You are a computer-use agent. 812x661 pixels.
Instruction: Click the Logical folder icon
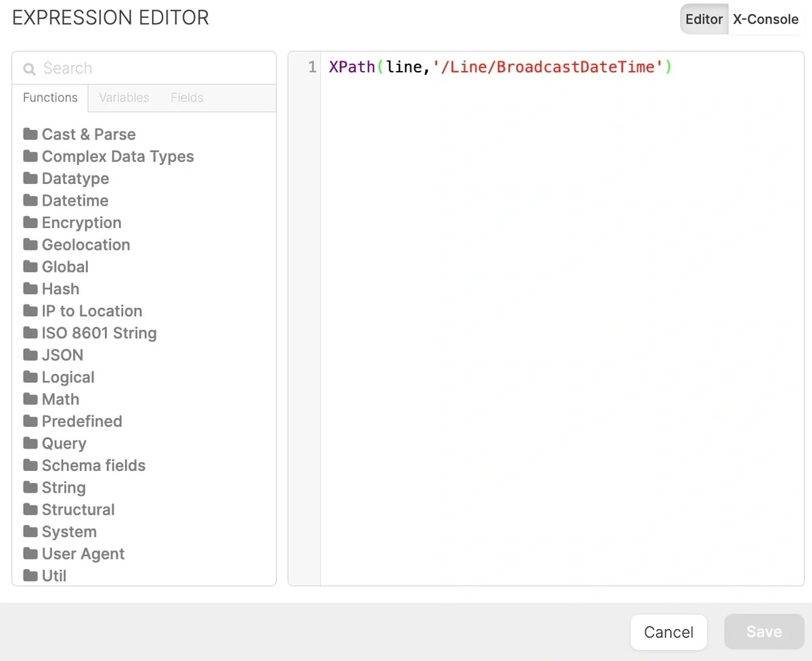tap(30, 377)
